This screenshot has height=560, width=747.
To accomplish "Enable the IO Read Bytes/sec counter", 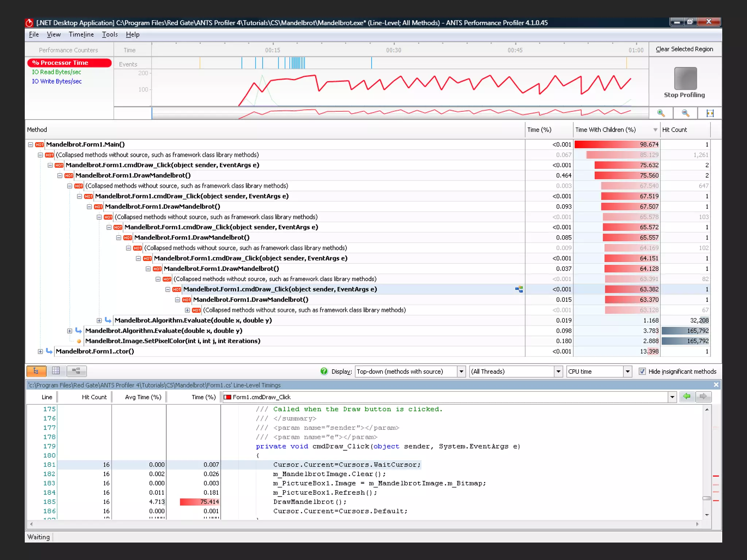I will click(57, 72).
